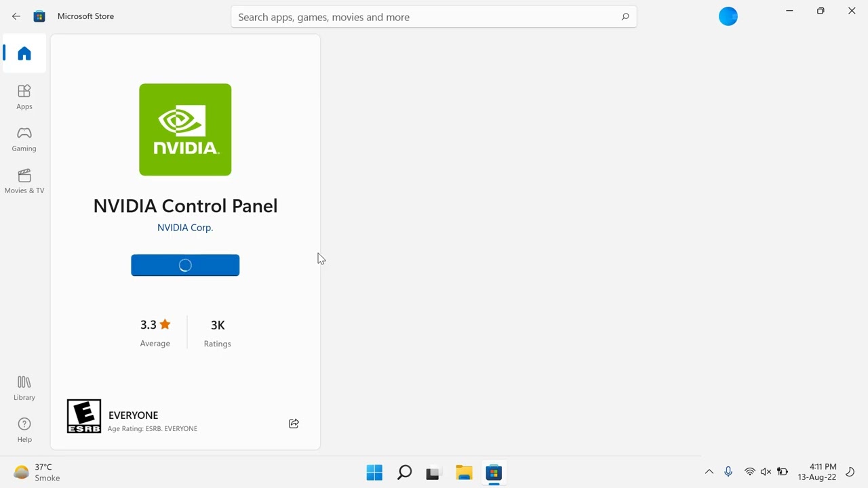This screenshot has width=868, height=488.
Task: Click the NVIDIA Control Panel title
Action: coord(185,206)
